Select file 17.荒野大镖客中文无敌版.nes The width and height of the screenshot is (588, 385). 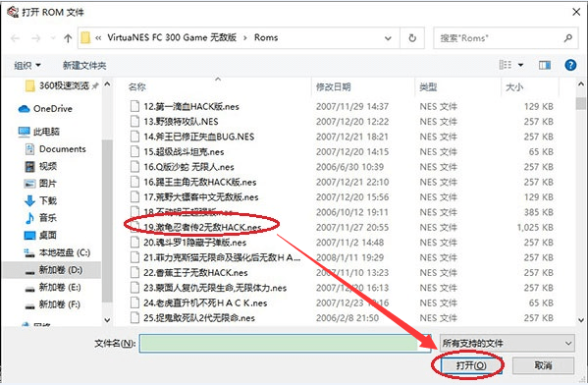point(201,197)
